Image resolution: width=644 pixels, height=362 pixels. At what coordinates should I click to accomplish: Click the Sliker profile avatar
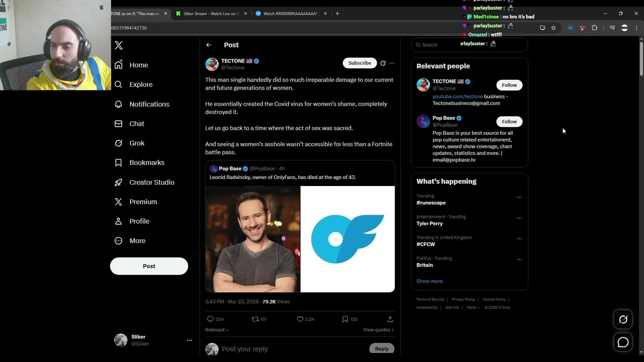pos(121,340)
